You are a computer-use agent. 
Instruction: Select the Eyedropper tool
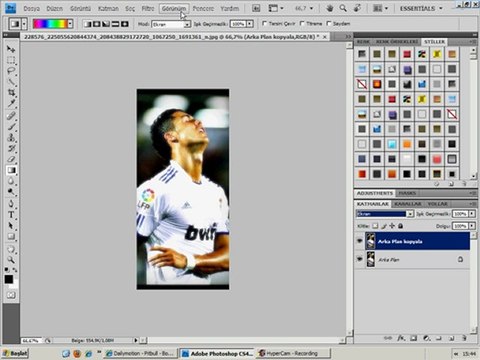(x=11, y=103)
